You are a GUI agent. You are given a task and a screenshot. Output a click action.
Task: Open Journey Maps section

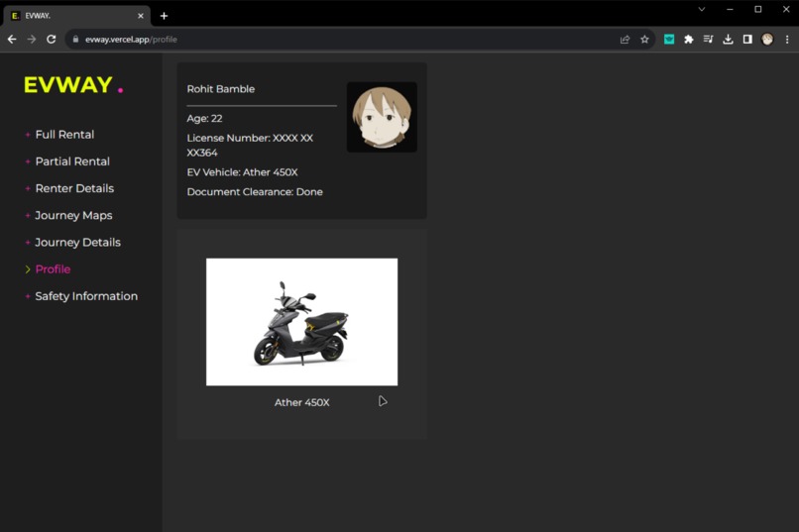click(73, 215)
